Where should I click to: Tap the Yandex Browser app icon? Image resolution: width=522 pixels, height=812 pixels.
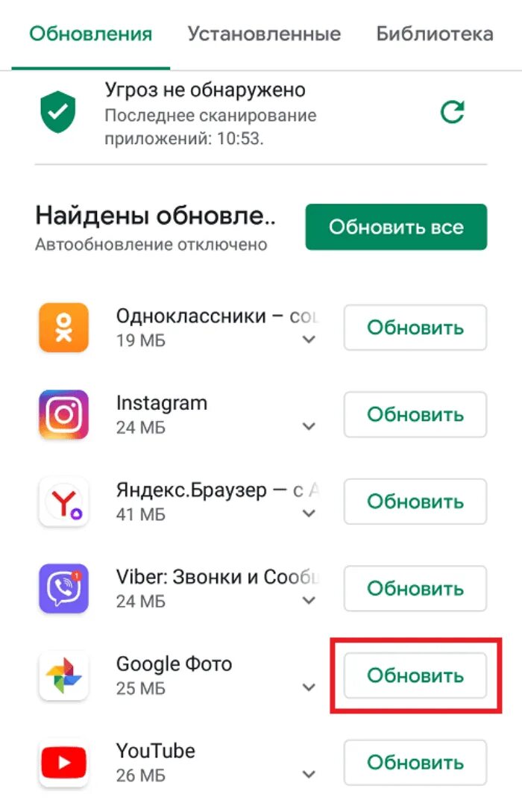[63, 502]
